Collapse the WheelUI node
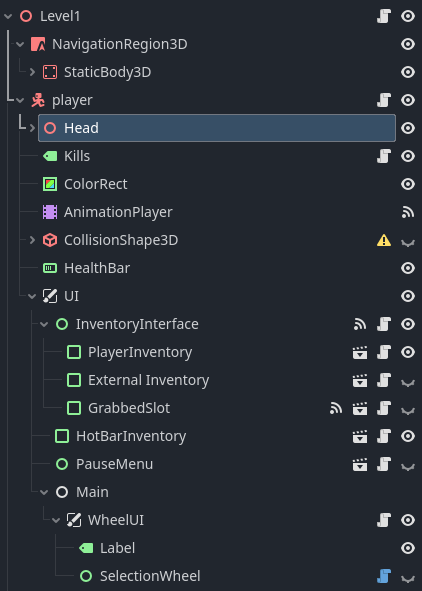Image resolution: width=422 pixels, height=591 pixels. [56, 520]
